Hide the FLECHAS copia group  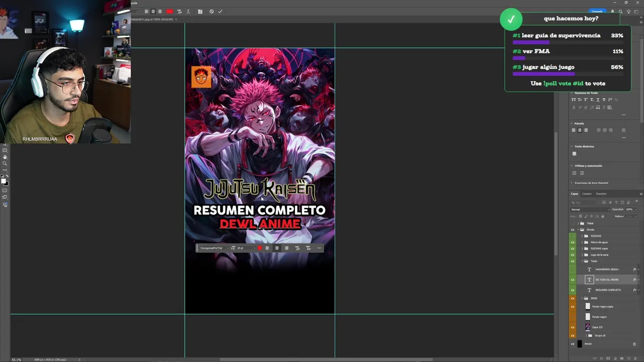pyautogui.click(x=572, y=248)
